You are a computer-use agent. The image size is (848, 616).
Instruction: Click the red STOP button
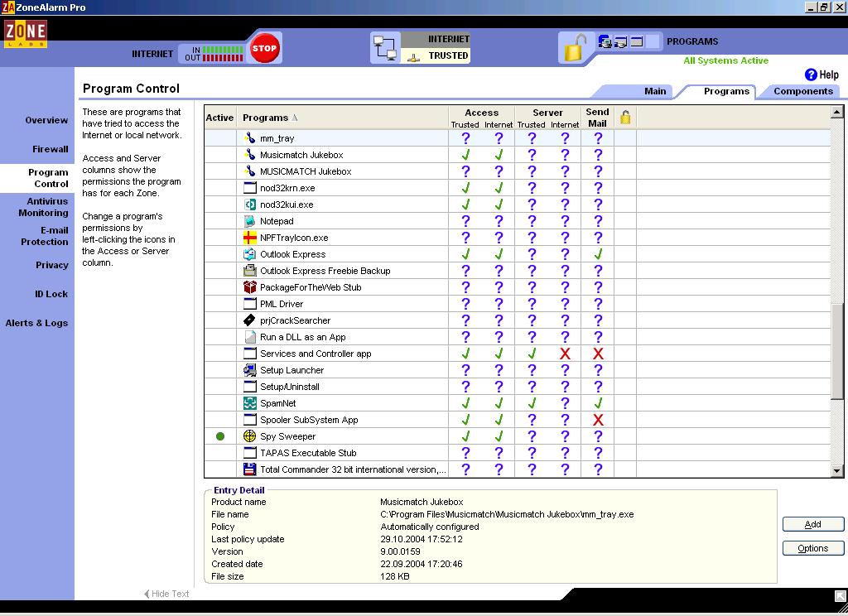(x=264, y=48)
